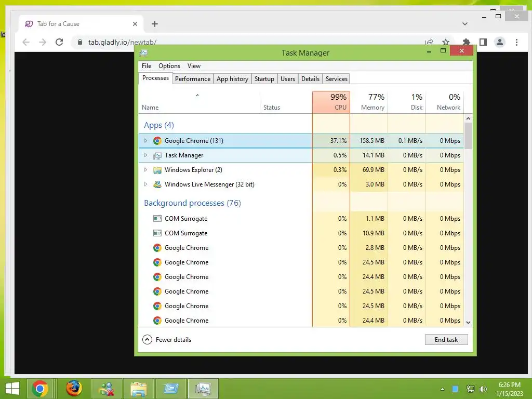Click the network tray icon

(470, 389)
